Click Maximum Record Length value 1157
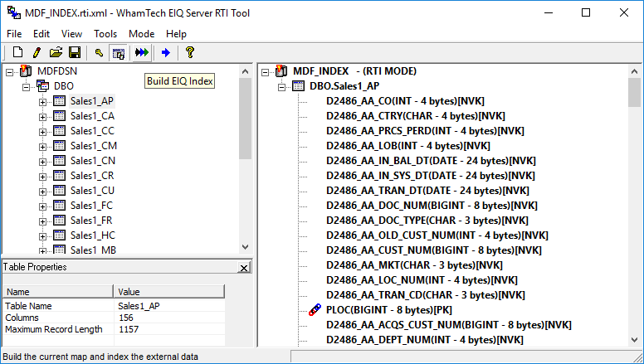The height and width of the screenshot is (364, 644). click(169, 329)
